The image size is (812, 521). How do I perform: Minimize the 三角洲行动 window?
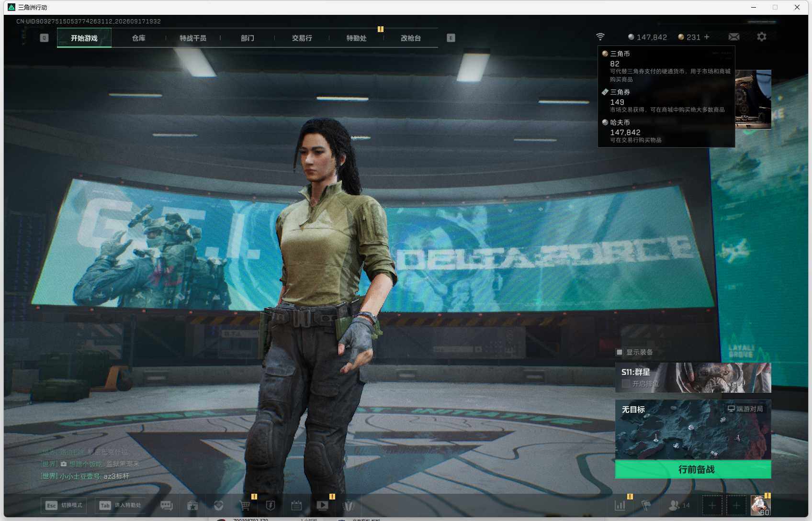click(x=754, y=7)
